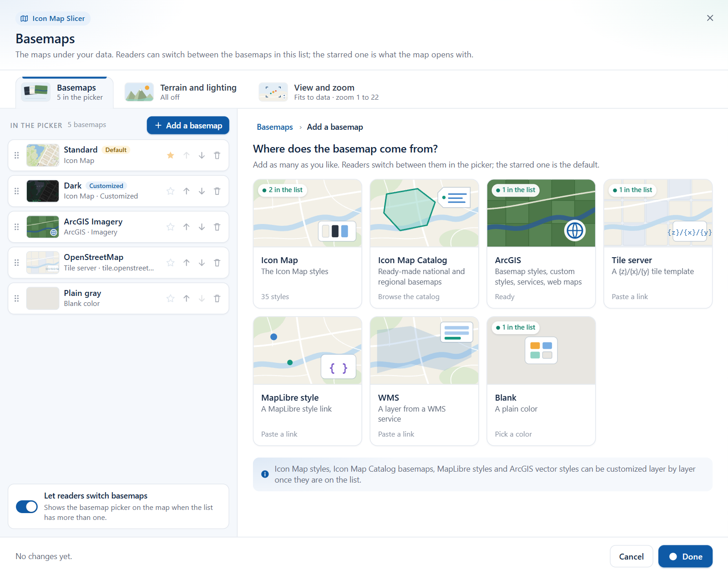Go back via Basemaps breadcrumb link
Image resolution: width=728 pixels, height=575 pixels.
tap(275, 127)
